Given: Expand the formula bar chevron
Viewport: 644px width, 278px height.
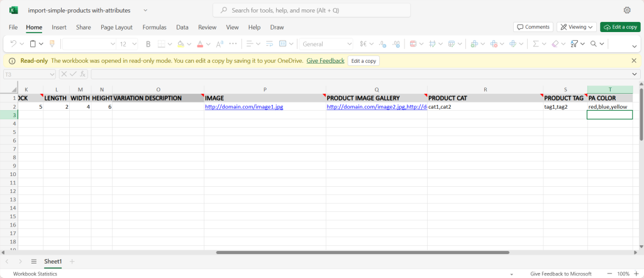Looking at the screenshot, I should [x=636, y=74].
